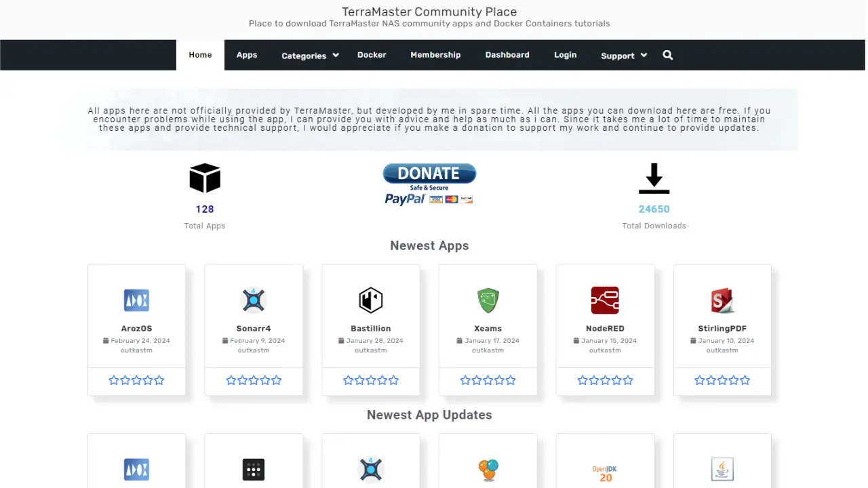Open the Sonarr4 title link
Screen dimensions: 868x488
pyautogui.click(x=254, y=329)
